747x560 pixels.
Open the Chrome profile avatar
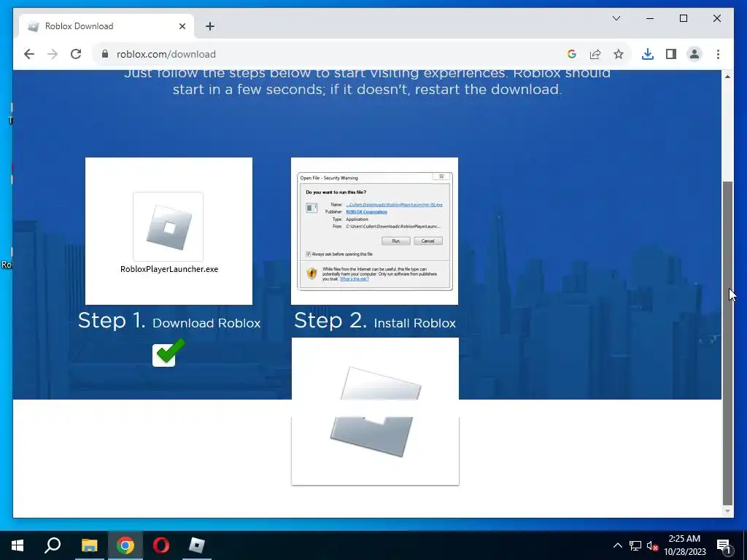click(694, 54)
